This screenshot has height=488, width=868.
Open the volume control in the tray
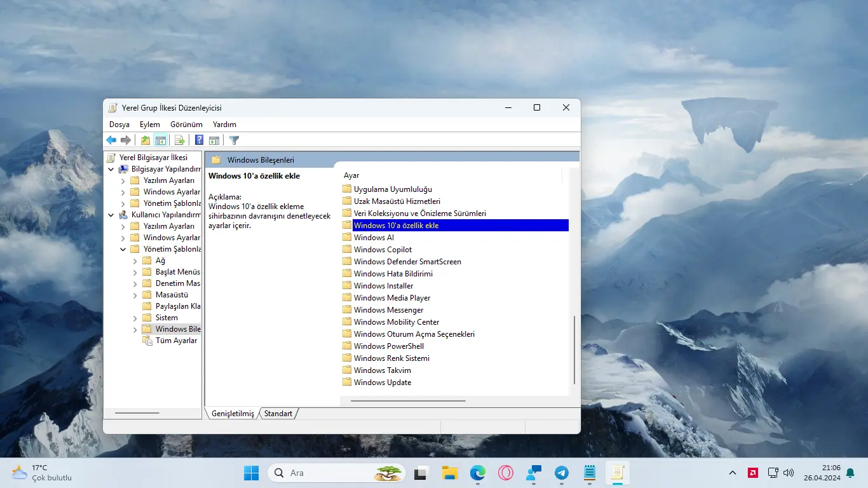coord(789,473)
